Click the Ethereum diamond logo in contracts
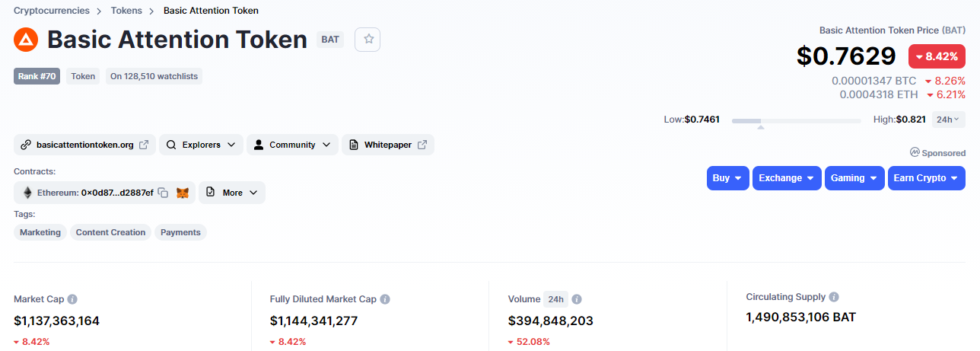 (27, 193)
